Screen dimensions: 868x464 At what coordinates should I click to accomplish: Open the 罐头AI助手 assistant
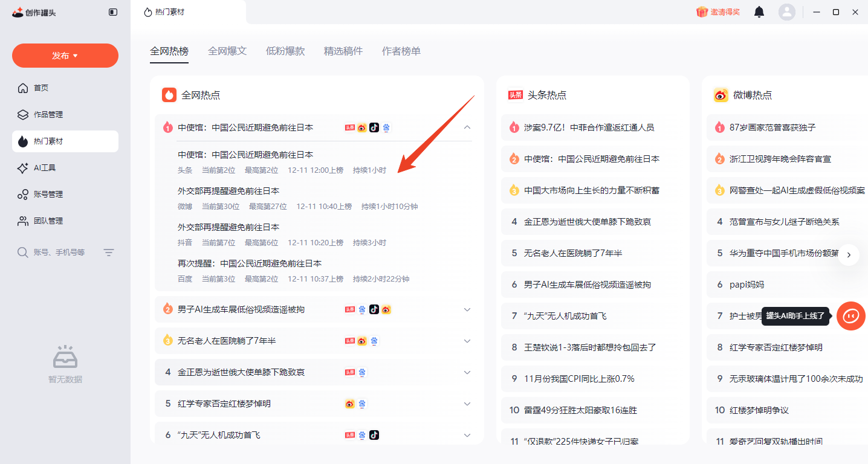[850, 315]
